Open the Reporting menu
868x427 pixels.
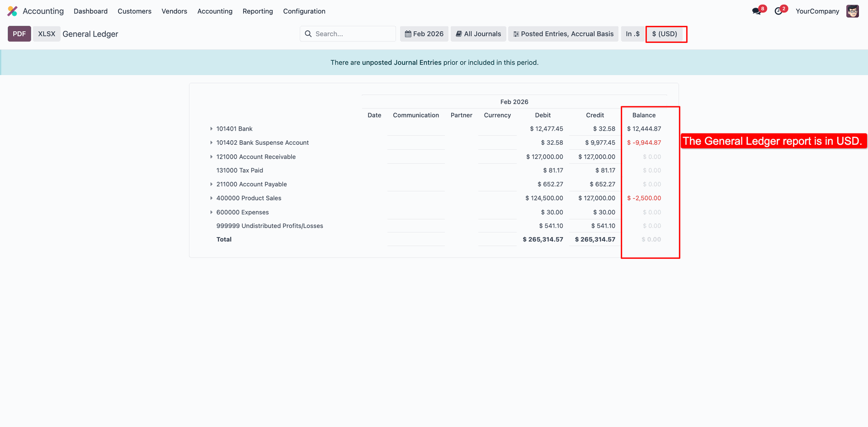[258, 11]
